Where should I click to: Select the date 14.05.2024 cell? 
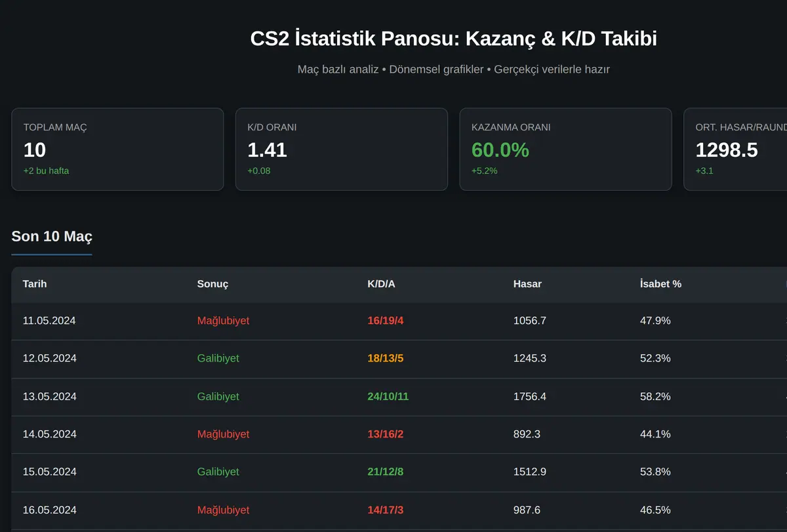pos(49,434)
